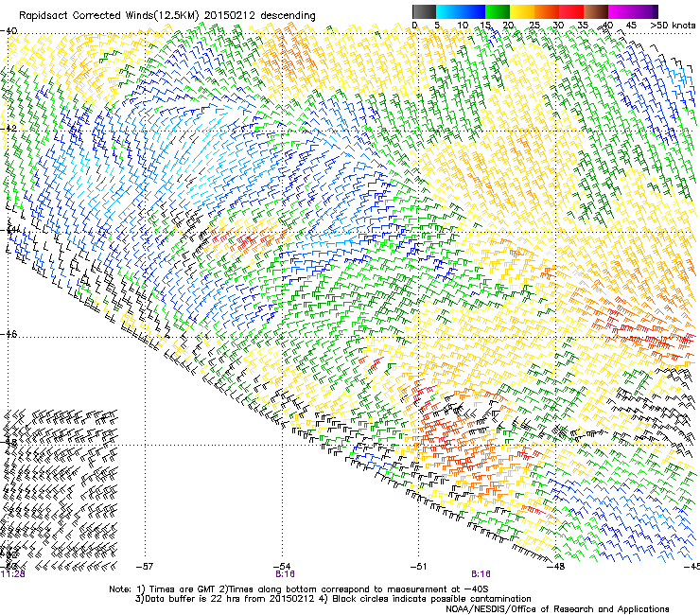Click the '-54' longitude label
Image resolution: width=700 pixels, height=615 pixels.
tap(282, 567)
